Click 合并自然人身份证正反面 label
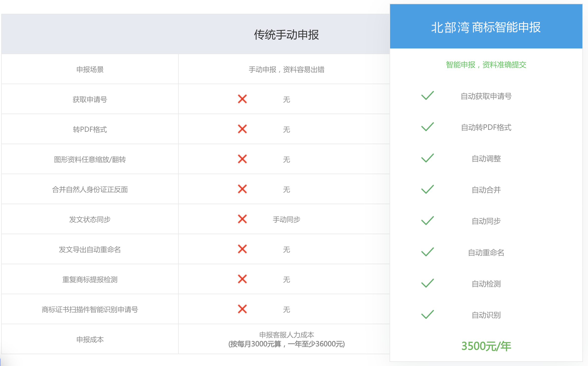Image resolution: width=588 pixels, height=366 pixels. [90, 190]
